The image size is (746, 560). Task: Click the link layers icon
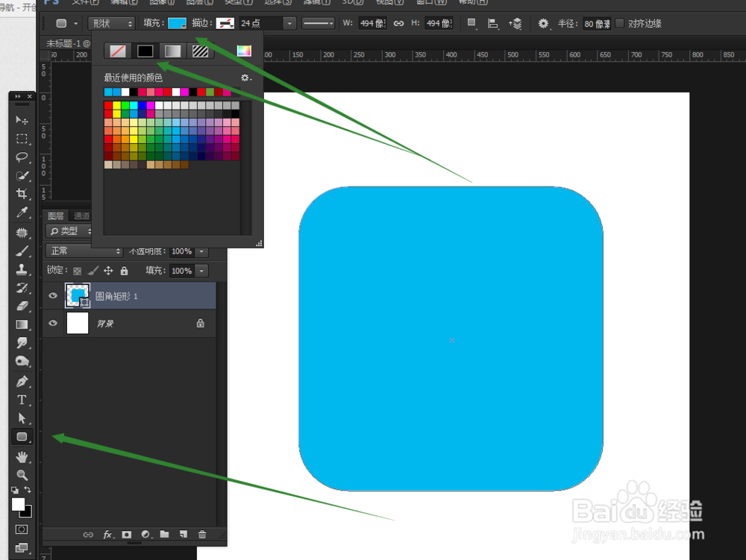point(88,535)
